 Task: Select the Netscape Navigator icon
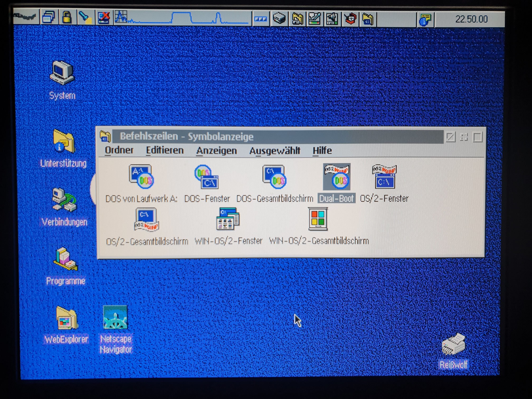tap(115, 317)
